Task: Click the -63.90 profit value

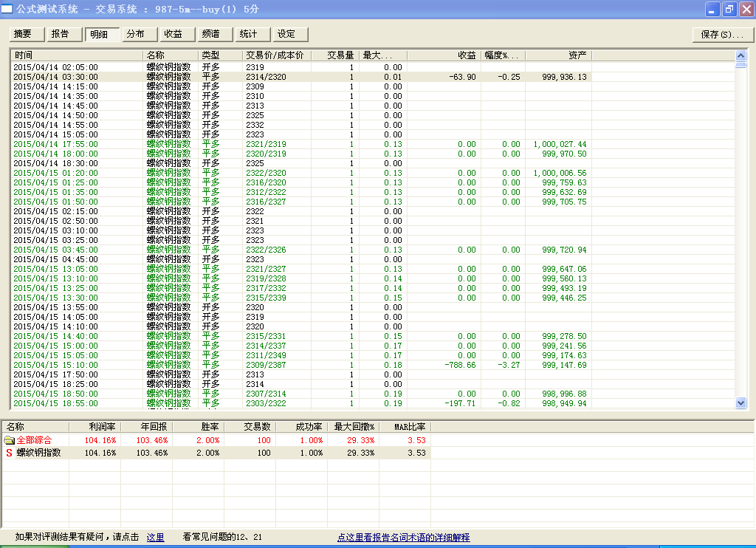Action: point(462,77)
